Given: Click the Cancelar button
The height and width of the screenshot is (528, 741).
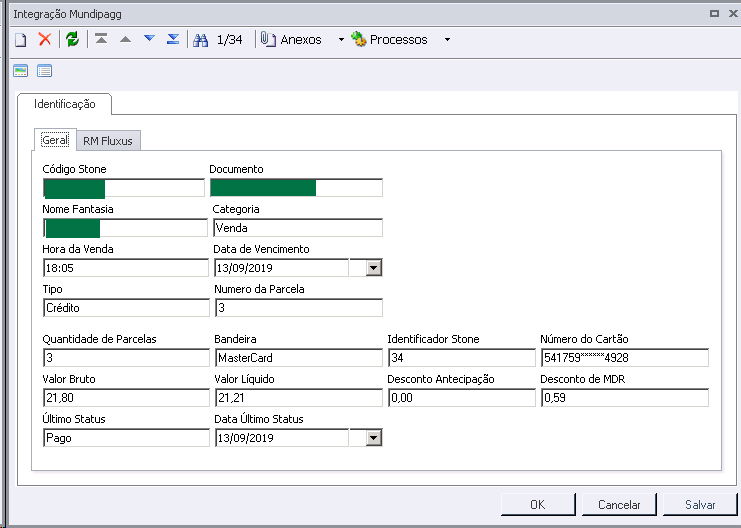Looking at the screenshot, I should click(619, 505).
